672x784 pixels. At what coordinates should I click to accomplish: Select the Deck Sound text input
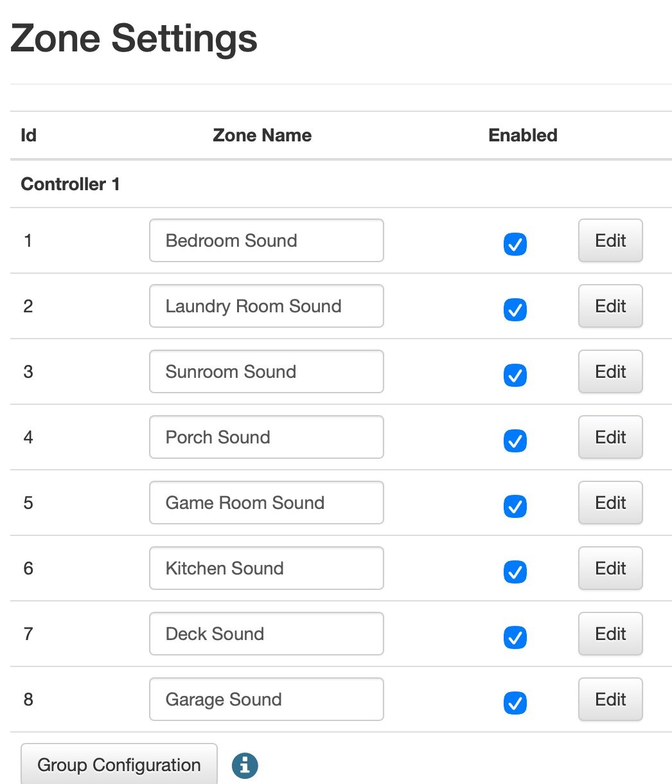click(x=266, y=634)
